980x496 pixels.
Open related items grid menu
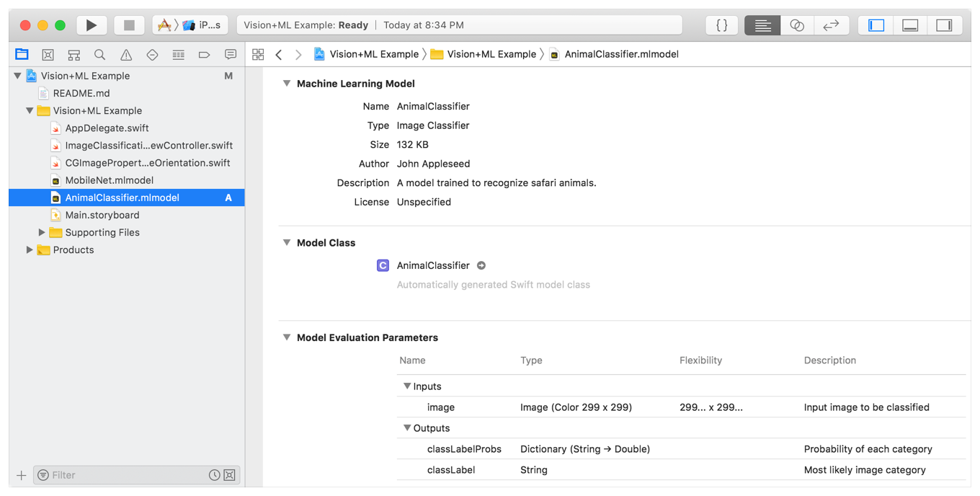[258, 54]
